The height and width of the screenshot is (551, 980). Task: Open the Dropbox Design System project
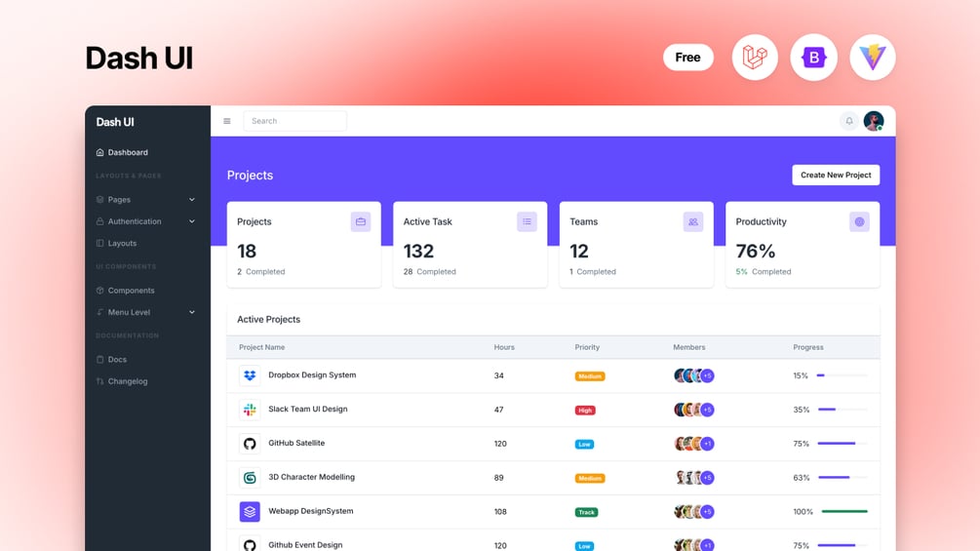click(312, 374)
